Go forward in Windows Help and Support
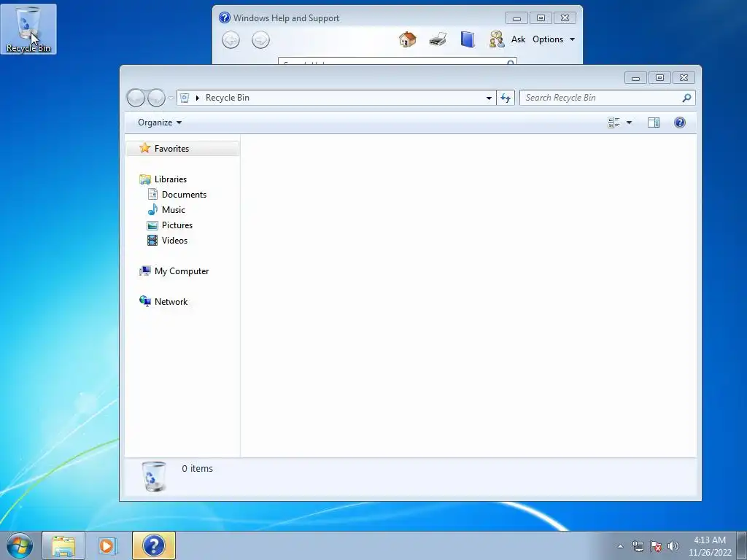The image size is (747, 560). tap(260, 39)
